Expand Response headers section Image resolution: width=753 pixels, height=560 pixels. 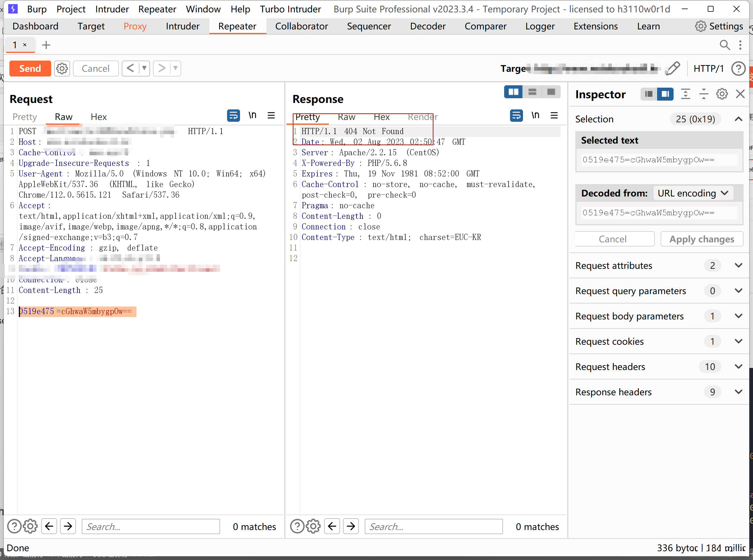click(738, 392)
